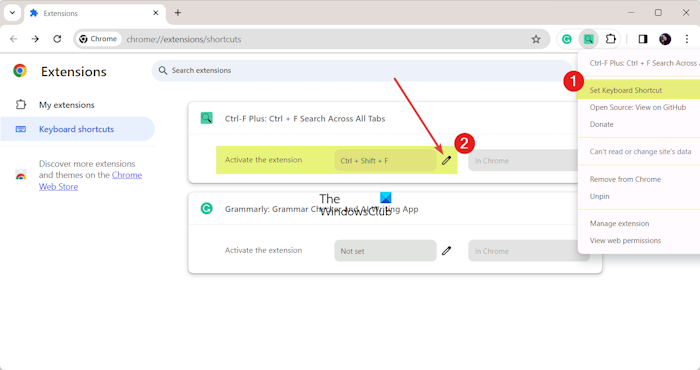Toggle the side panel icon

[x=643, y=39]
